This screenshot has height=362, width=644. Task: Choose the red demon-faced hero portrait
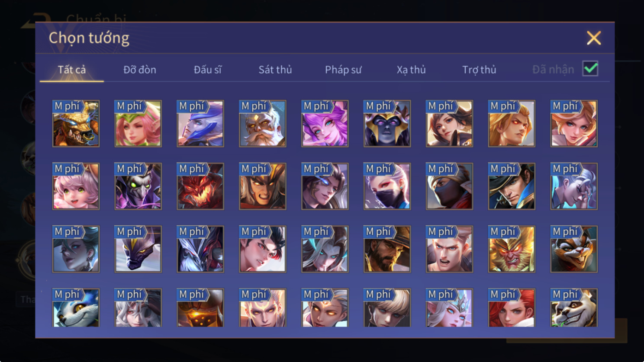(x=200, y=186)
